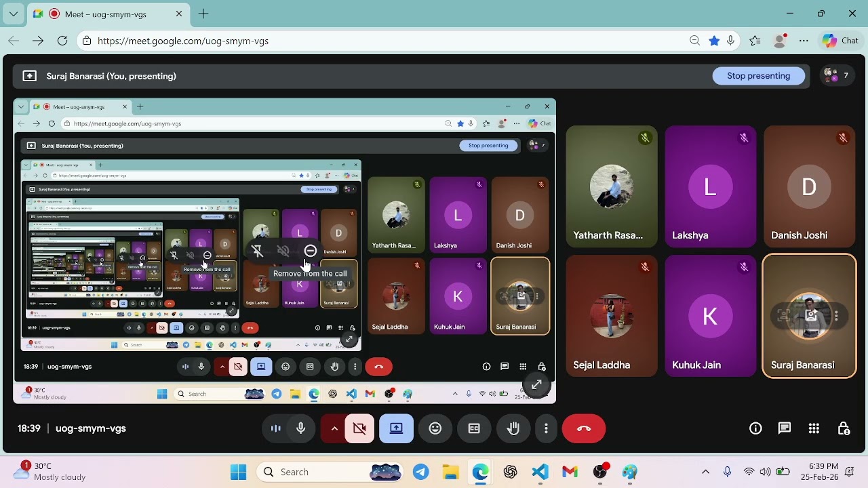Image resolution: width=868 pixels, height=488 pixels.
Task: Open the emoji reactions picker
Action: (435, 428)
